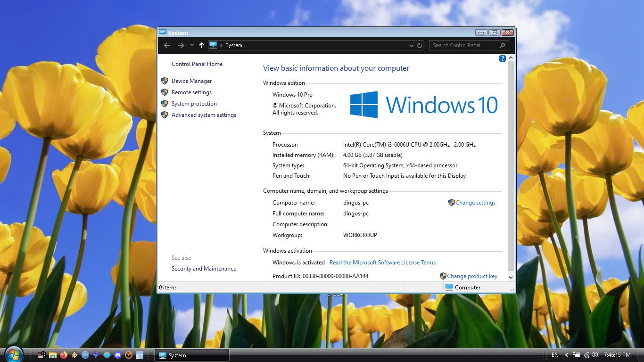Click the Computer entry in the status bar
644x362 pixels.
pyautogui.click(x=463, y=288)
